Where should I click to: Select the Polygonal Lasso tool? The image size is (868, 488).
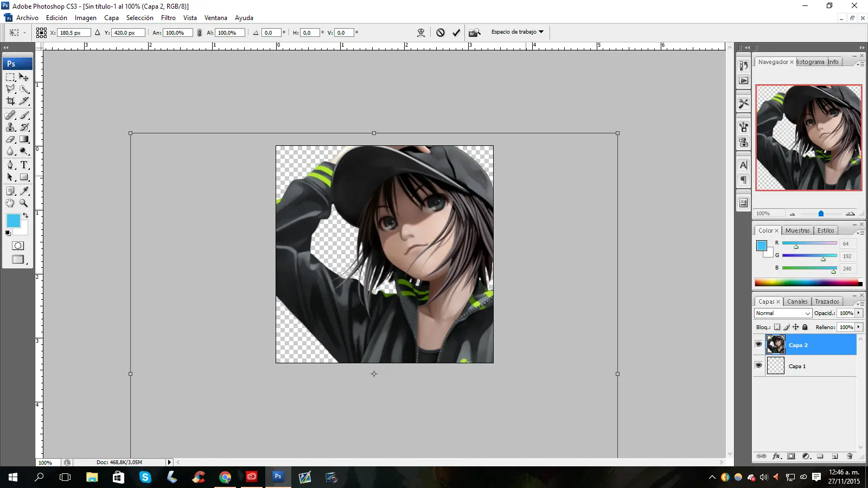(10, 89)
